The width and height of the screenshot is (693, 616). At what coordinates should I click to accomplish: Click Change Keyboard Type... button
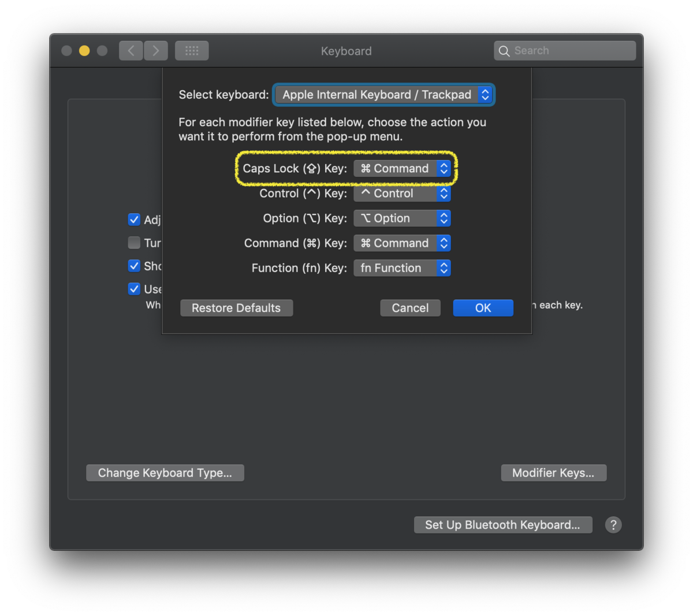(x=165, y=473)
